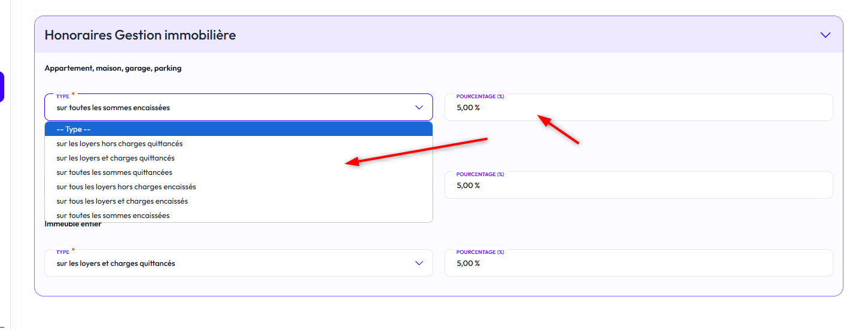
Task: Click the chevron arrow of the Immeuble entier Type dropdown
Action: [x=419, y=264]
